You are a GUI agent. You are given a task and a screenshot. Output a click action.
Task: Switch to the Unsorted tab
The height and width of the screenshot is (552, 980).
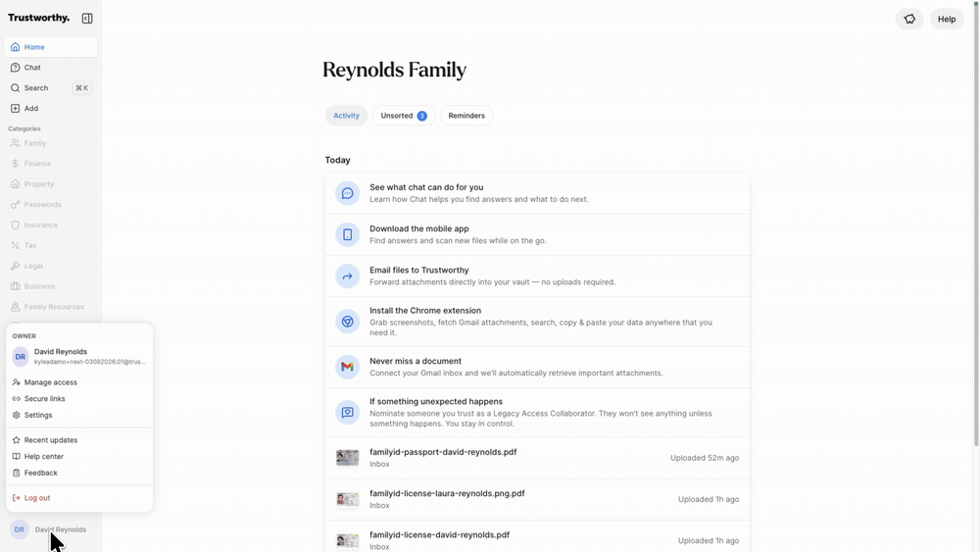403,116
